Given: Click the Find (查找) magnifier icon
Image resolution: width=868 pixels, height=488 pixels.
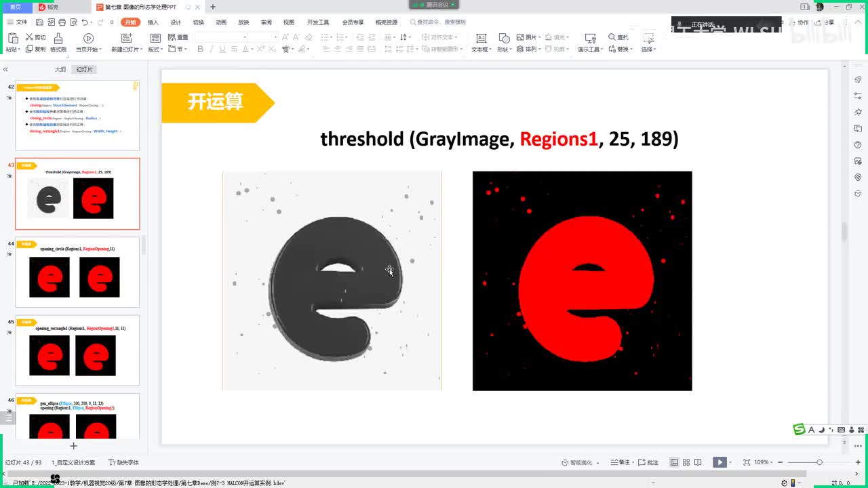Looking at the screenshot, I should [611, 37].
